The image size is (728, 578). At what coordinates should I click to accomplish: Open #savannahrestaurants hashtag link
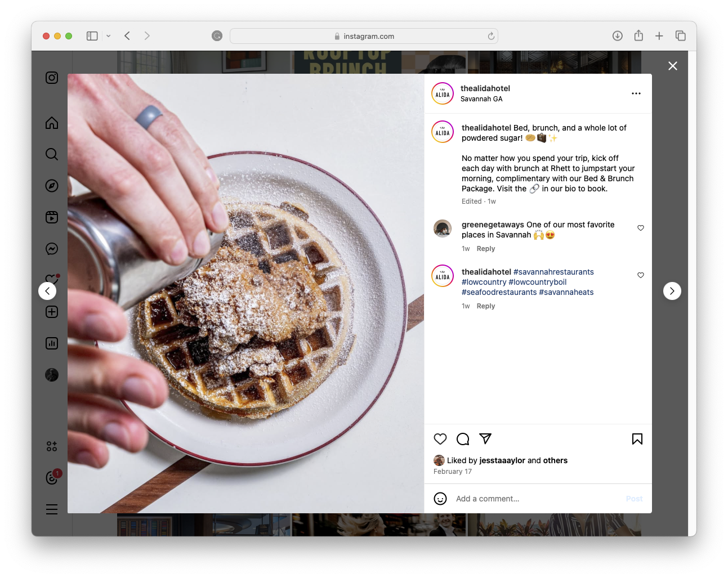point(553,272)
